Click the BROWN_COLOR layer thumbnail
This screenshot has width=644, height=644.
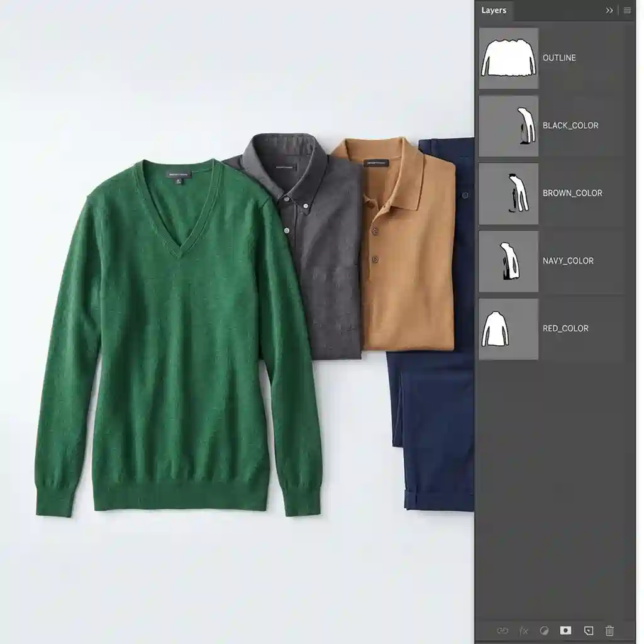(508, 194)
